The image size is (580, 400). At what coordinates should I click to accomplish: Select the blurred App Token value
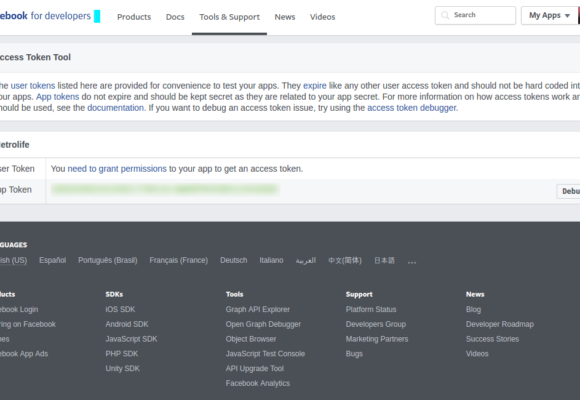(165, 189)
